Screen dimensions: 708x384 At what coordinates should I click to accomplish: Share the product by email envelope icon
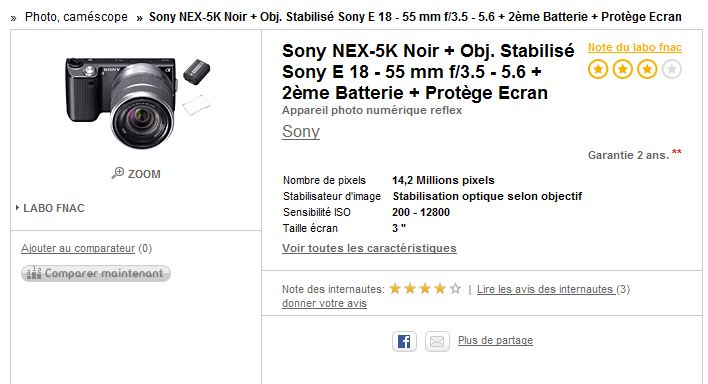pos(437,341)
